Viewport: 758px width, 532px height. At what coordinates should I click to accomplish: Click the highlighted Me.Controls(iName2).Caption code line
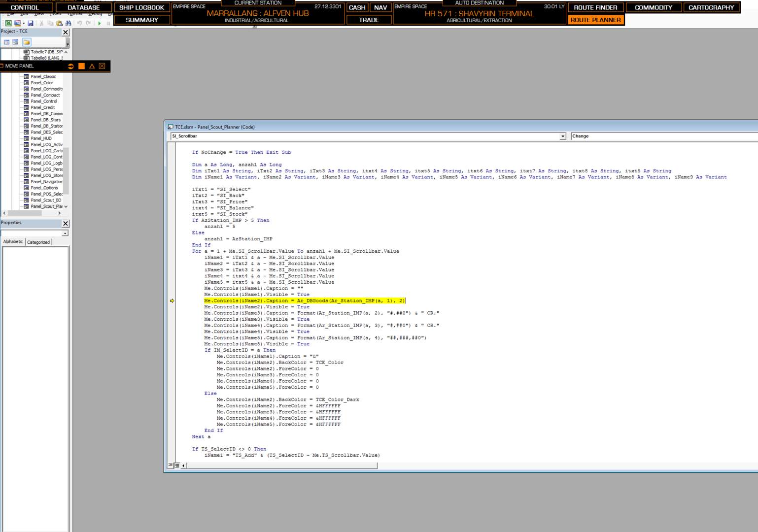pos(305,300)
